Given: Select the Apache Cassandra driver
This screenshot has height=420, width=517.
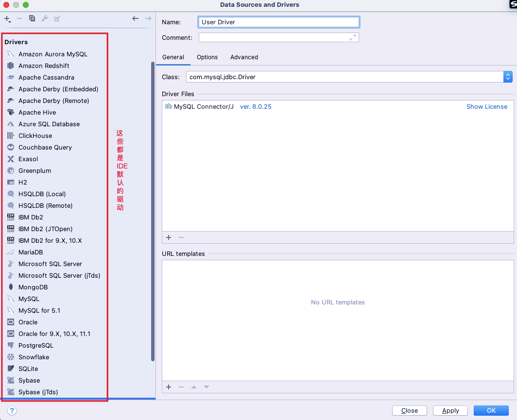Looking at the screenshot, I should (x=46, y=77).
